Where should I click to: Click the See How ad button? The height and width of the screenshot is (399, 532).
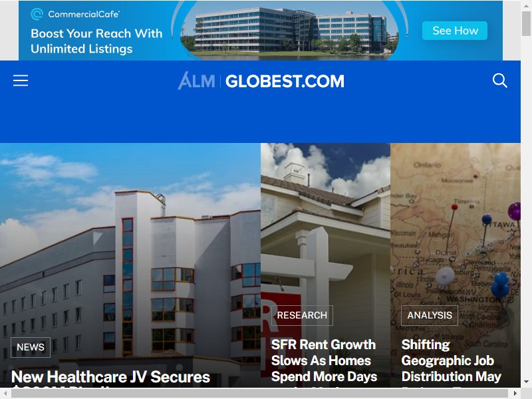click(455, 31)
